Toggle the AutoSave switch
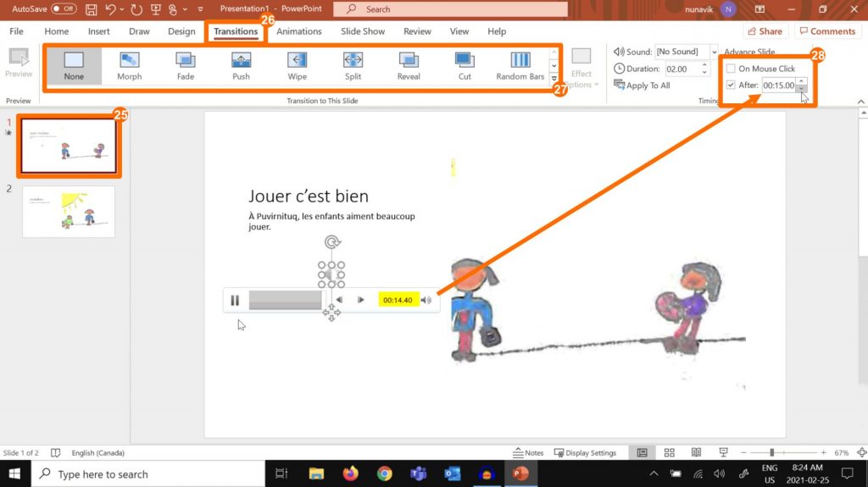The width and height of the screenshot is (868, 487). pos(63,8)
